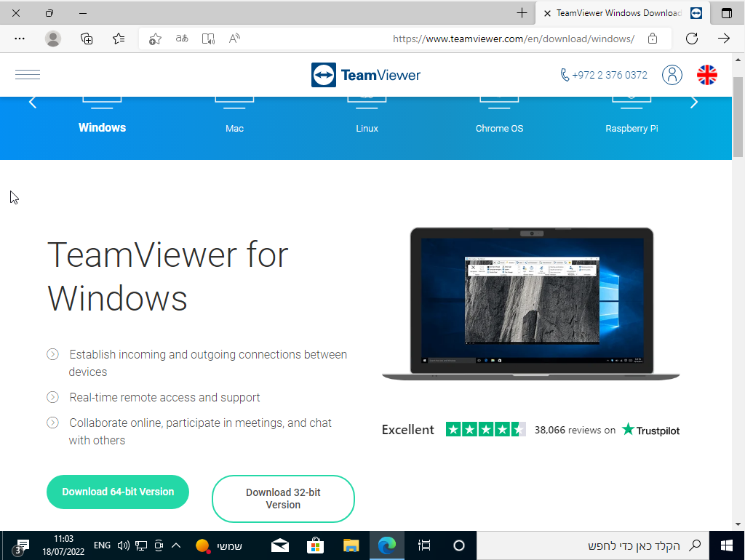Viewport: 745px width, 560px height.
Task: Open notification center icon
Action: 21,546
